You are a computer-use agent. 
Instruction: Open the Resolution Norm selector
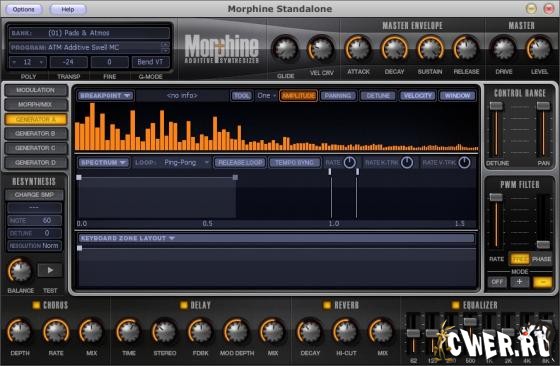34,246
